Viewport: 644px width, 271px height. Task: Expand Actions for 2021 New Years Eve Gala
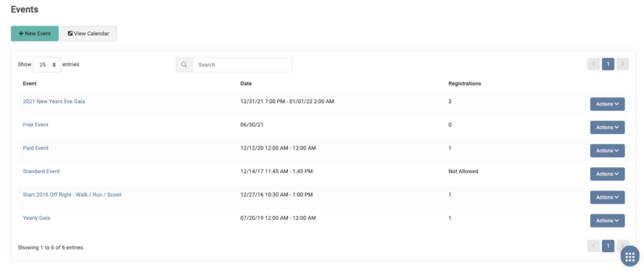point(607,104)
